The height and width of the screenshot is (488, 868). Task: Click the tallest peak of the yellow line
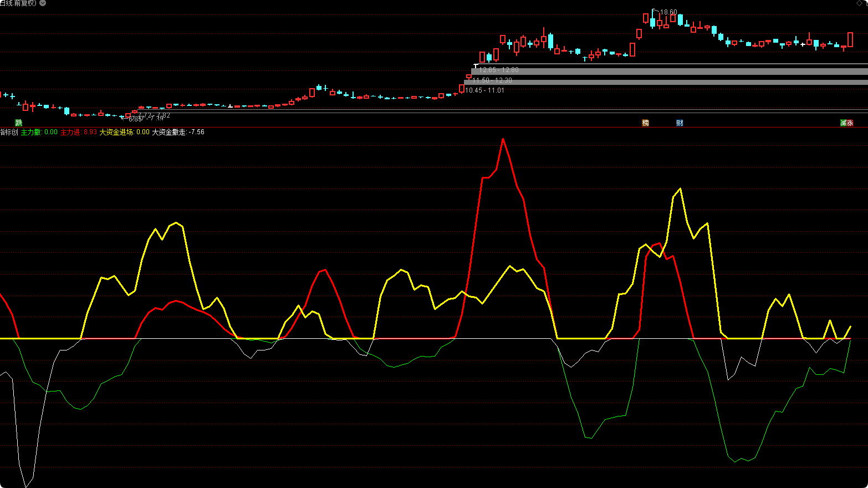[x=680, y=189]
